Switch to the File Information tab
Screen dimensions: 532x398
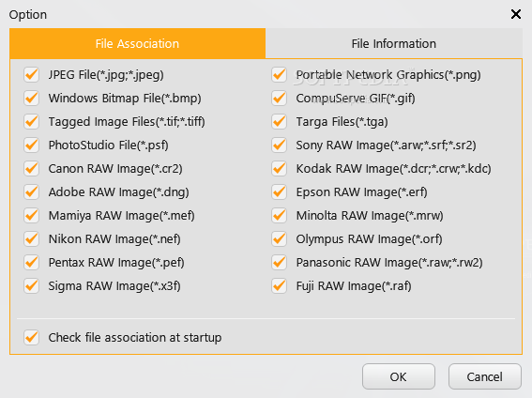click(394, 43)
